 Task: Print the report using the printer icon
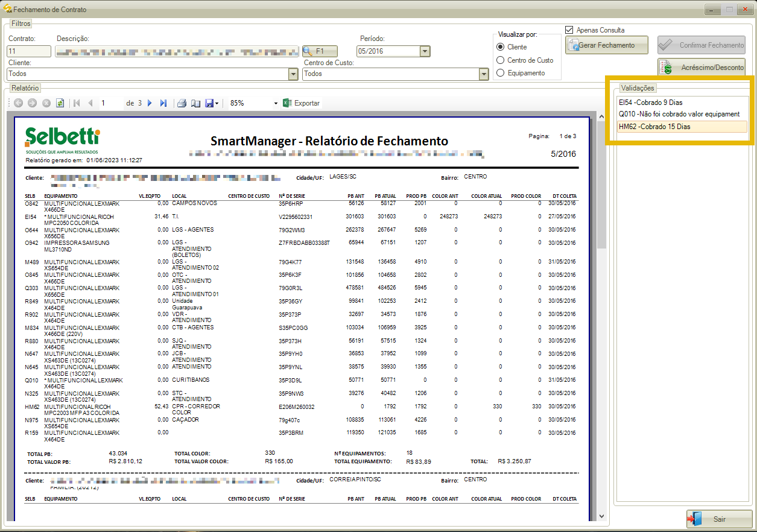point(182,103)
